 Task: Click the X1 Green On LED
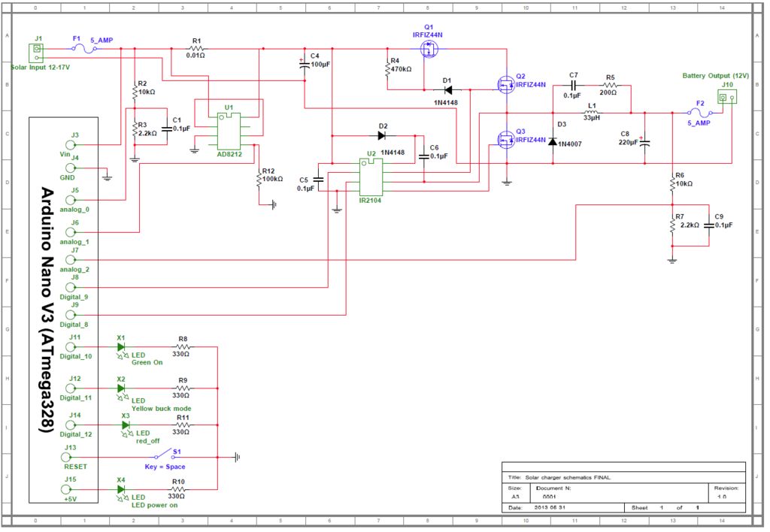point(123,347)
